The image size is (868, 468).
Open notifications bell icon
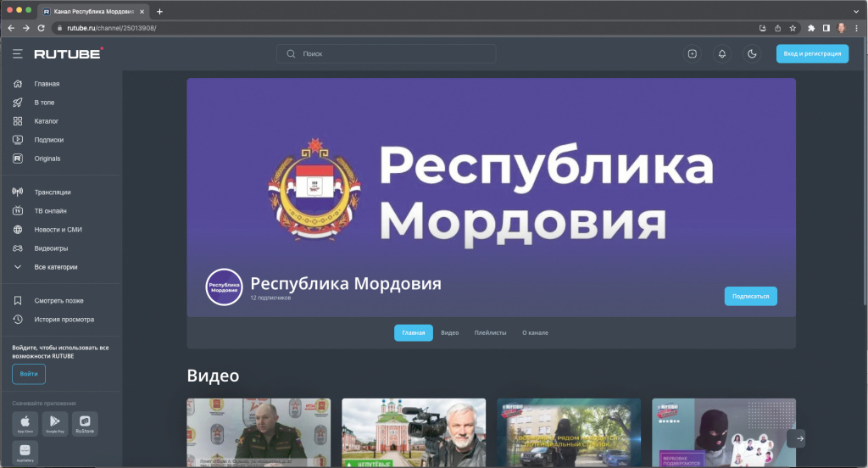722,53
